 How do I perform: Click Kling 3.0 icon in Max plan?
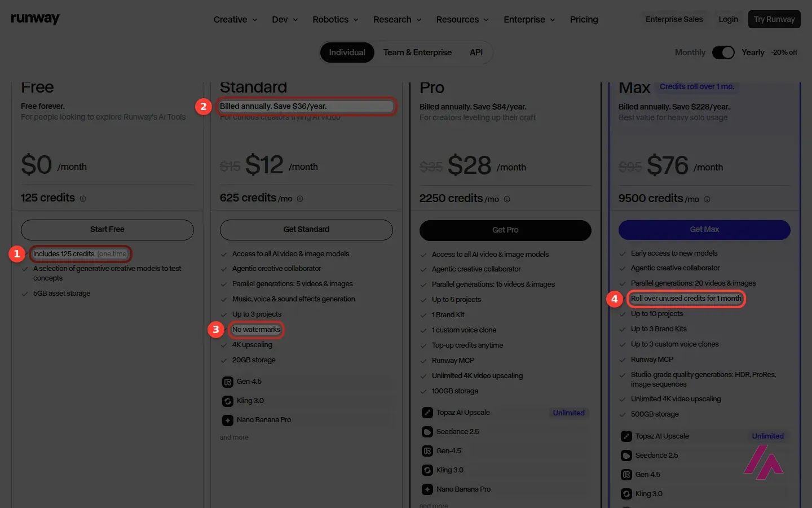click(626, 494)
